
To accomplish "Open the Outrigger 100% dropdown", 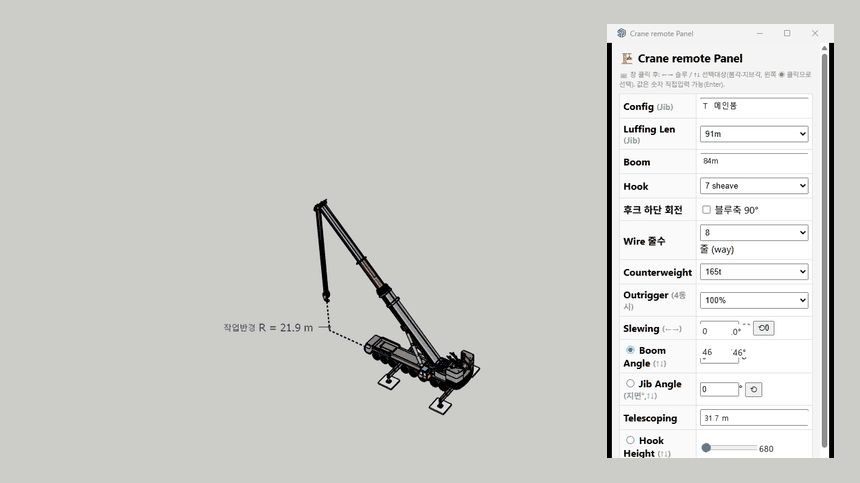I will (754, 300).
